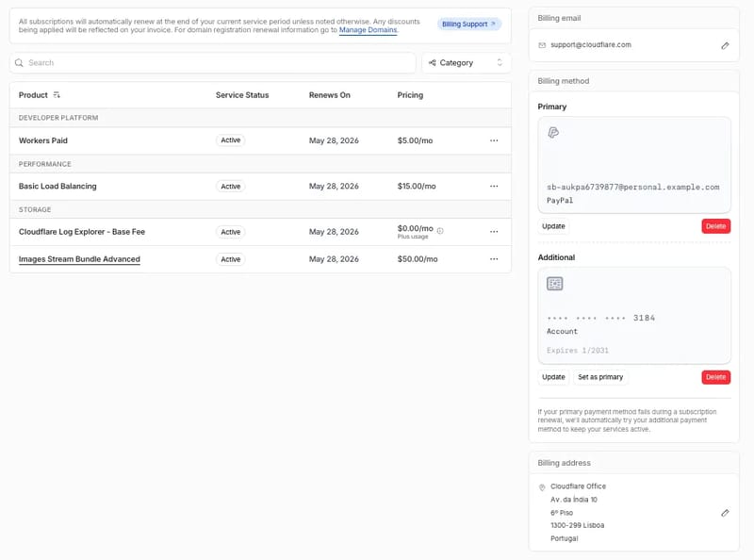
Task: Click the location pin icon in billing address
Action: (542, 487)
